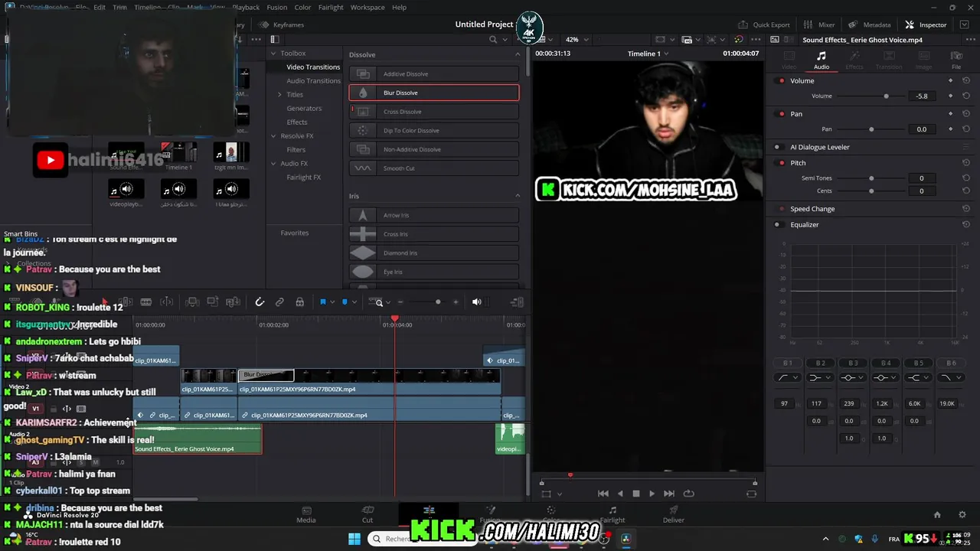The height and width of the screenshot is (551, 980).
Task: Add keyframe for Volume section
Action: pos(951,80)
